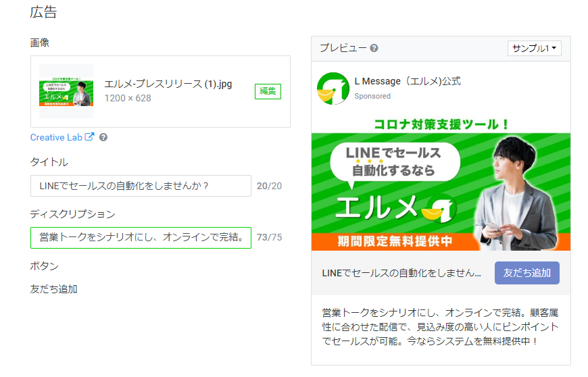Focus the タイトル input field
The image size is (588, 377).
(x=141, y=186)
